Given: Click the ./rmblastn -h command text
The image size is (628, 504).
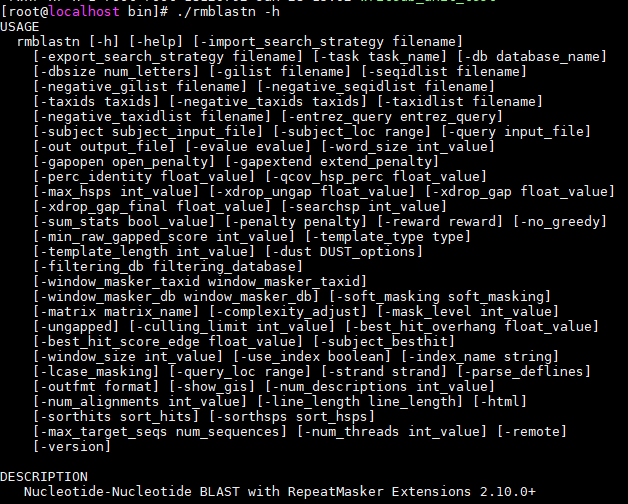Looking at the screenshot, I should coord(228,11).
